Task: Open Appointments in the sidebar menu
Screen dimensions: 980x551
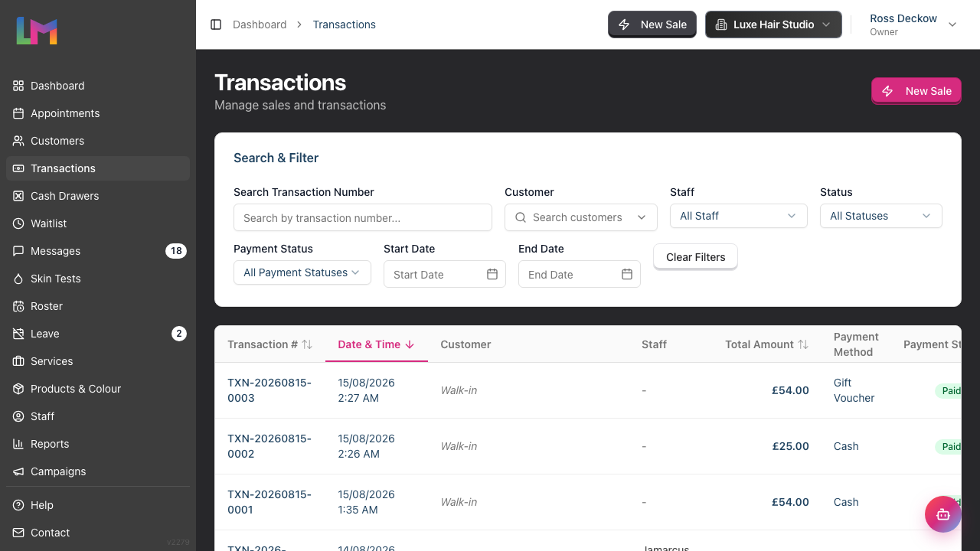Action: point(98,113)
